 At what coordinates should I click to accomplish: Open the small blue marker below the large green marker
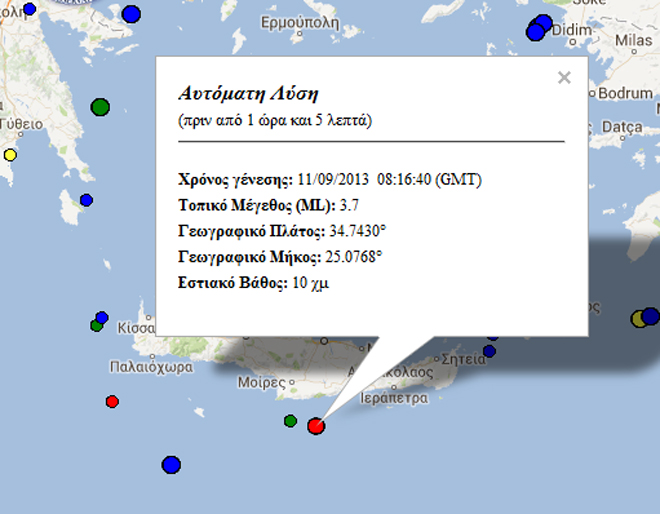click(x=86, y=201)
